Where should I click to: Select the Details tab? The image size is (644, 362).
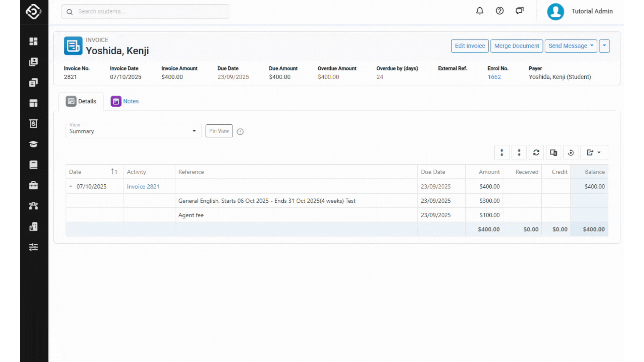(x=81, y=101)
